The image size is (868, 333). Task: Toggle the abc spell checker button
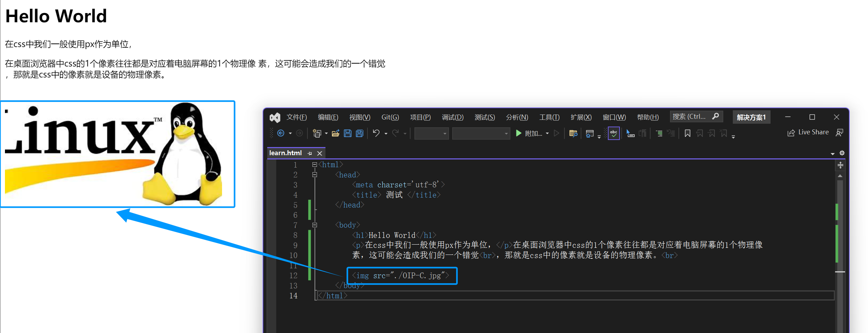click(x=614, y=133)
